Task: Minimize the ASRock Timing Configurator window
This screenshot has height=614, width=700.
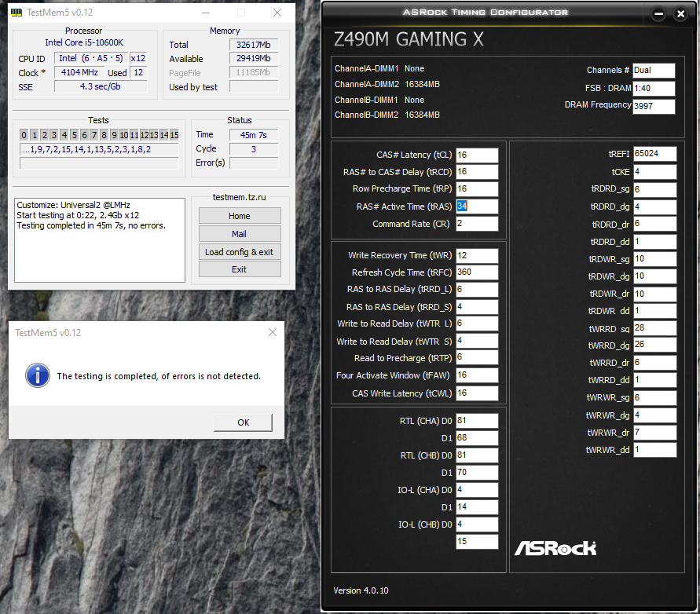Action: pyautogui.click(x=658, y=14)
